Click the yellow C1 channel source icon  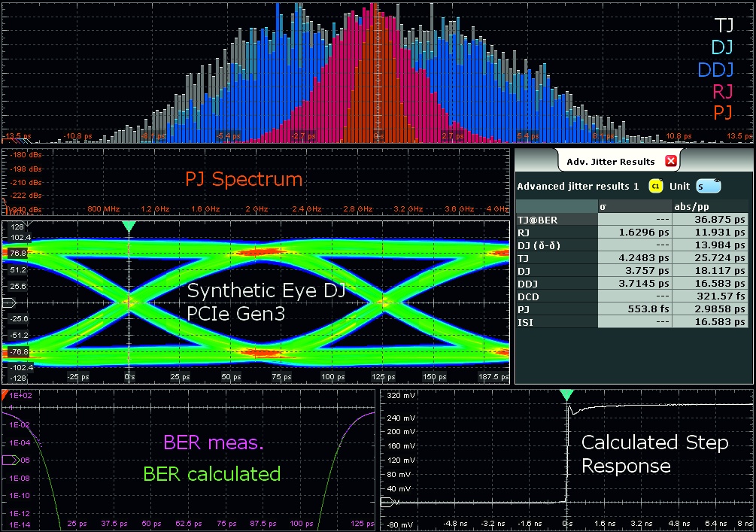pyautogui.click(x=656, y=186)
